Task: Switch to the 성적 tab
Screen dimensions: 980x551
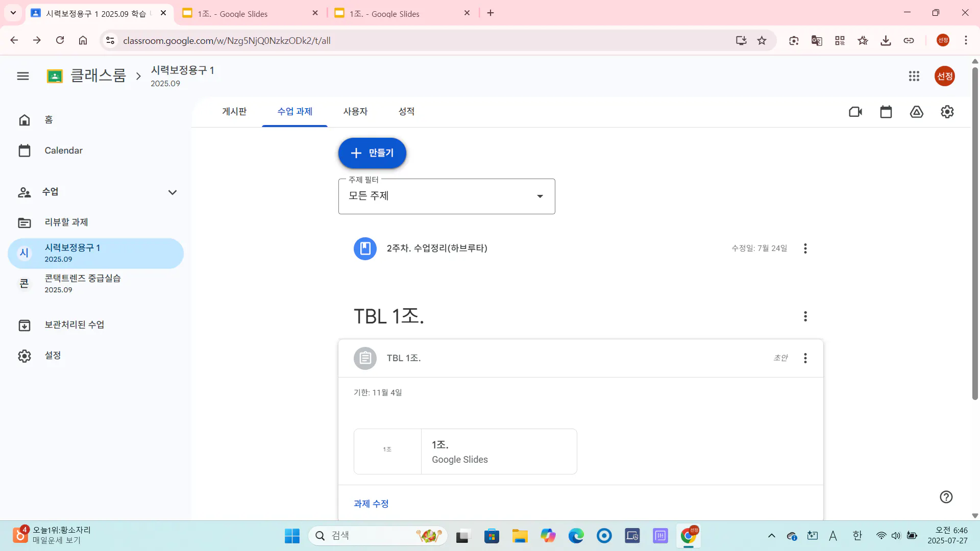Action: point(407,112)
